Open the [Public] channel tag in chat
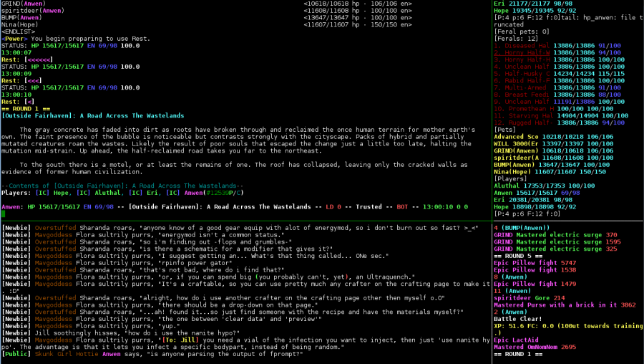This screenshot has width=644, height=364. click(17, 353)
